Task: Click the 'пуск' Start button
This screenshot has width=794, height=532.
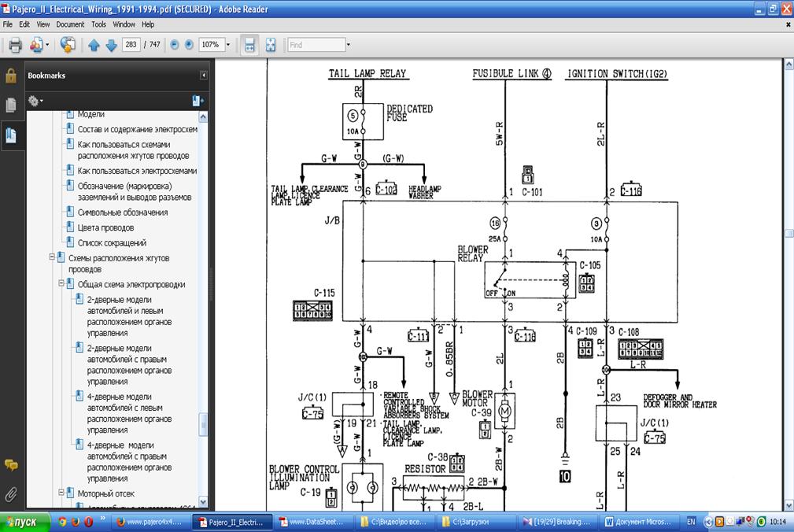Action: (x=21, y=522)
